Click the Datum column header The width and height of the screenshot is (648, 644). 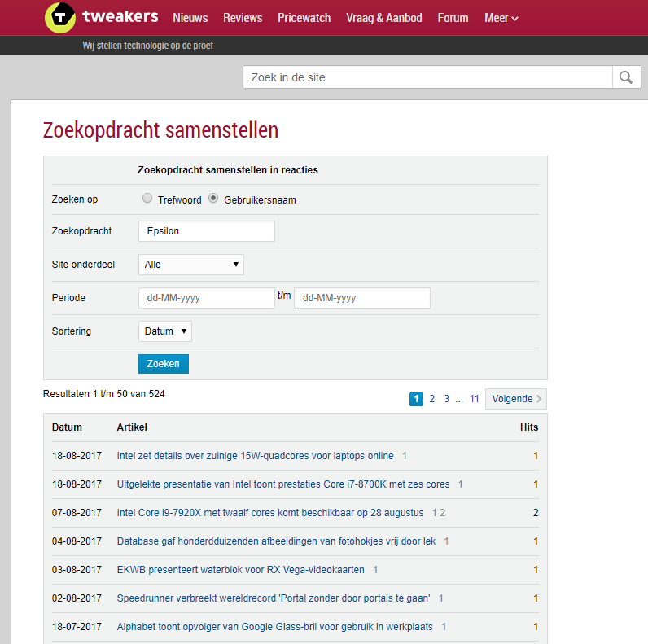tap(67, 427)
